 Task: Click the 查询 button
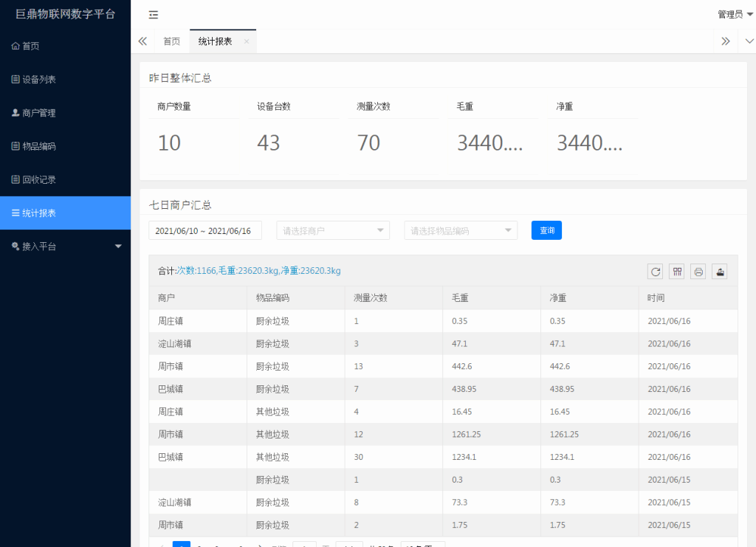(x=546, y=230)
